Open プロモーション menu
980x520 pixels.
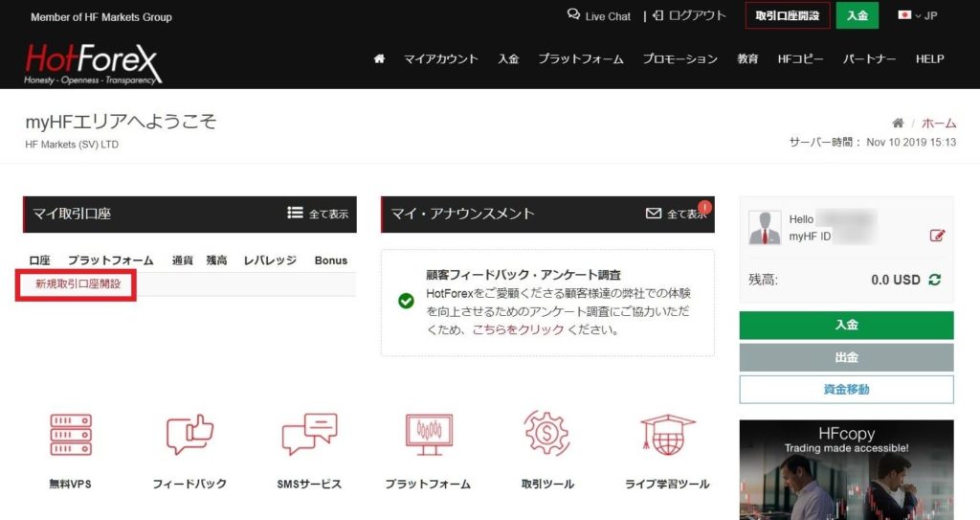680,58
